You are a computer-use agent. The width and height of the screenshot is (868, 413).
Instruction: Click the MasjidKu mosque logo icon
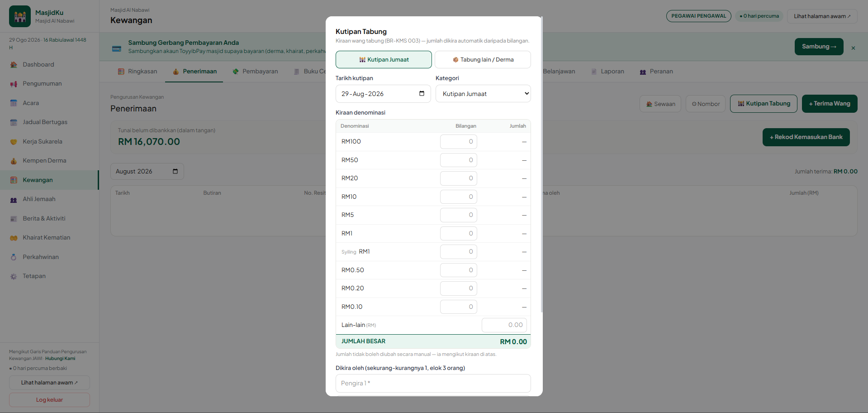20,16
